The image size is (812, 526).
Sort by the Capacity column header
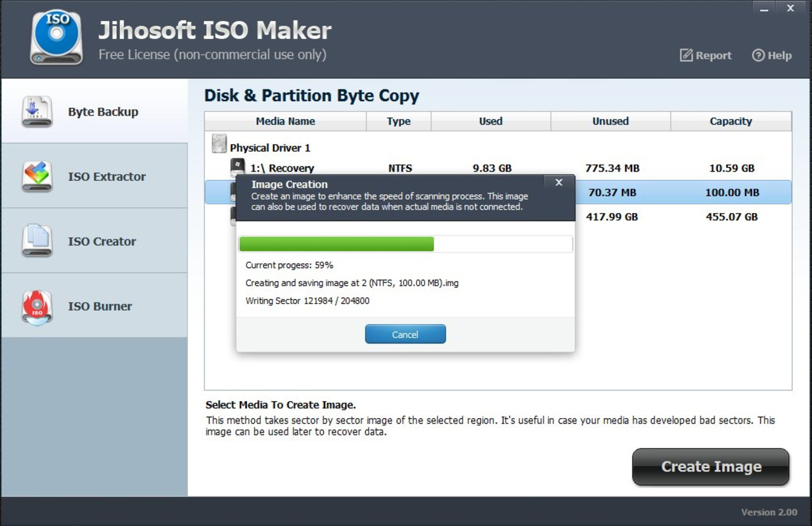(x=731, y=121)
